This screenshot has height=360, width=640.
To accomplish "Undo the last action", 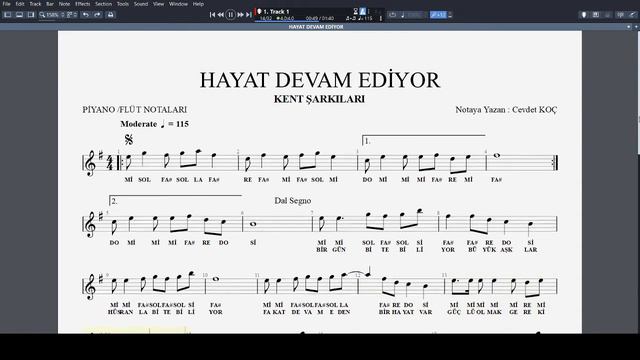I will (x=86, y=15).
